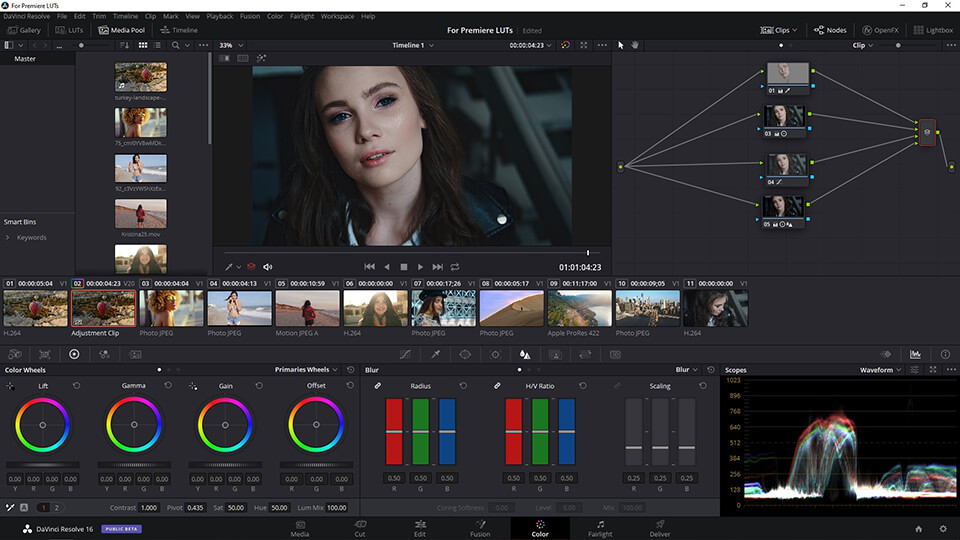Show the LUTs browser
Viewport: 960px width, 540px height.
[69, 30]
